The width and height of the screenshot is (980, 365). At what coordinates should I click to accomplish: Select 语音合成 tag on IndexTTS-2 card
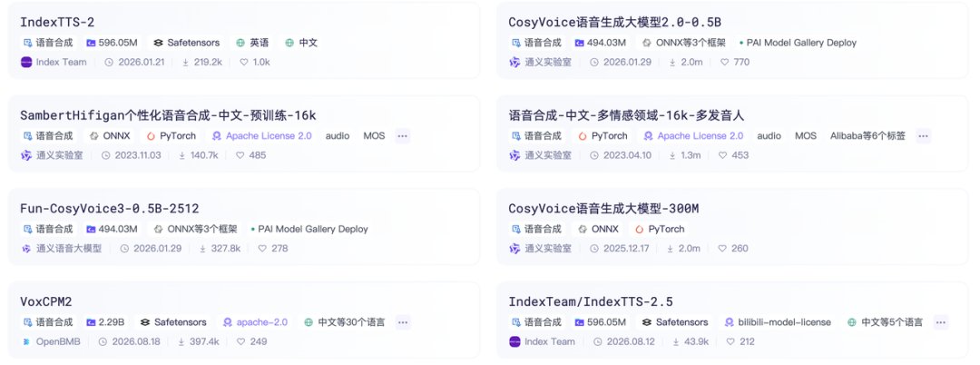point(48,43)
